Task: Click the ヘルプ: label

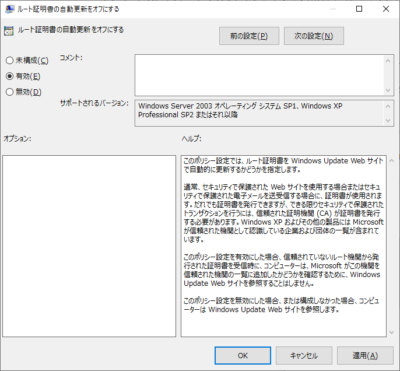Action: pos(192,139)
